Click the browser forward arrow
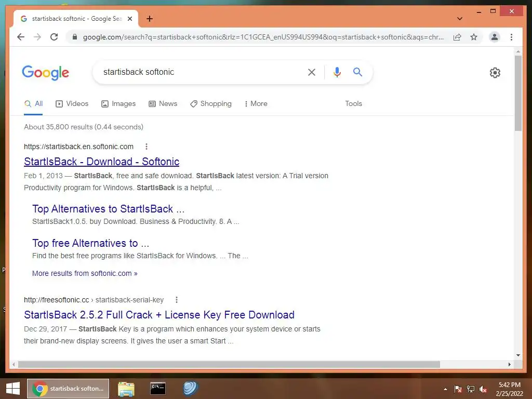The height and width of the screenshot is (399, 532). 37,37
